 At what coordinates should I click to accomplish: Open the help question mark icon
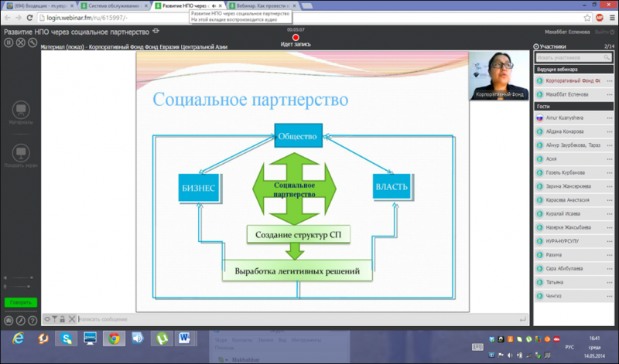tap(32, 321)
